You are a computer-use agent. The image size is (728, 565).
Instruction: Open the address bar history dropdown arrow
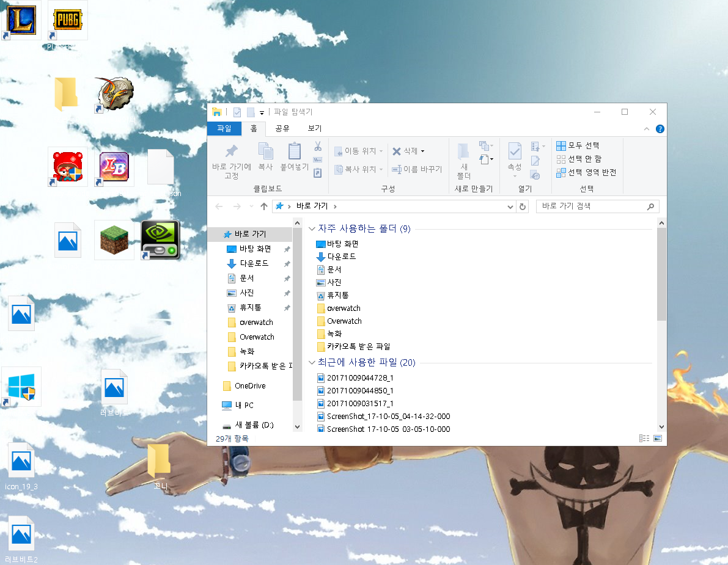510,206
